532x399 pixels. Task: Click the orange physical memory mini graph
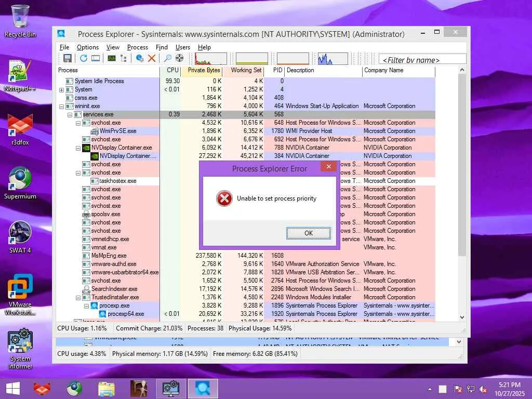(x=293, y=59)
